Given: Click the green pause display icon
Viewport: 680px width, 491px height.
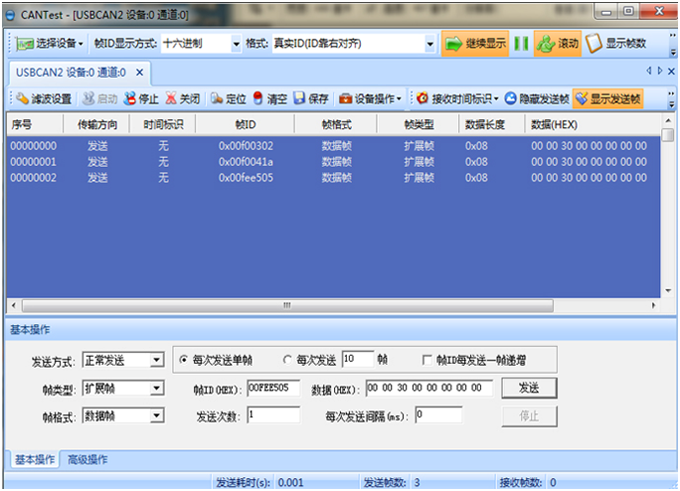Looking at the screenshot, I should click(521, 44).
